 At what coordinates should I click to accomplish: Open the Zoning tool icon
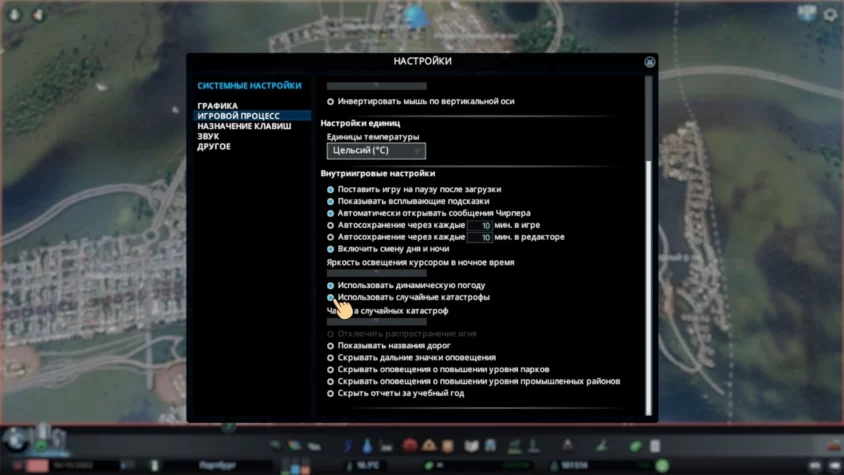click(294, 446)
